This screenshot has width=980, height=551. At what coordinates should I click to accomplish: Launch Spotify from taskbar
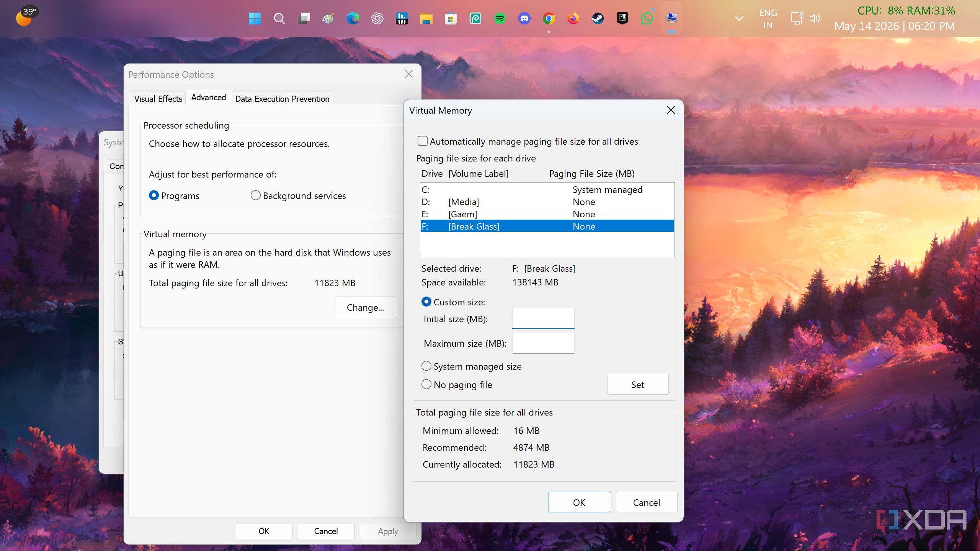pyautogui.click(x=500, y=18)
